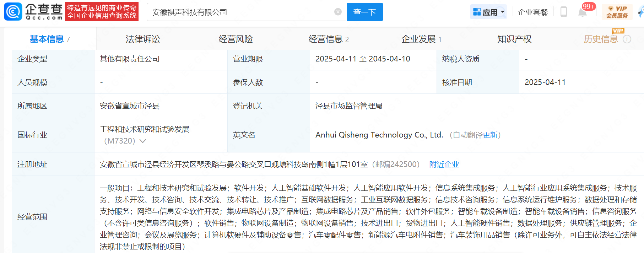Expand the 国标行业 M7320 chevron
Viewport: 644px width, 253px height.
[x=143, y=141]
